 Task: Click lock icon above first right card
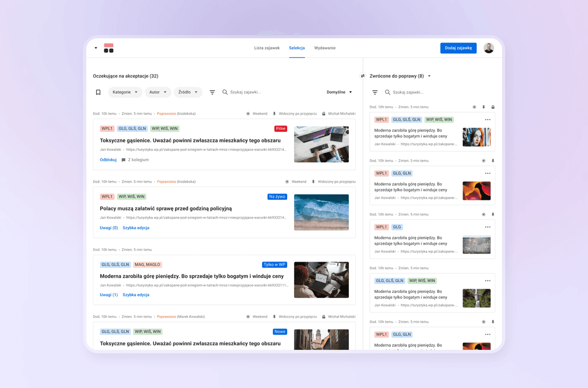point(493,107)
